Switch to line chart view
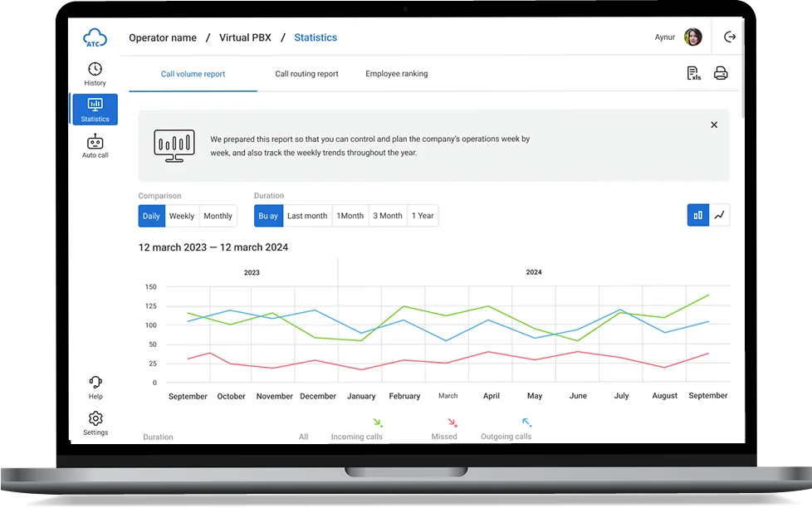812x508 pixels. click(x=719, y=215)
